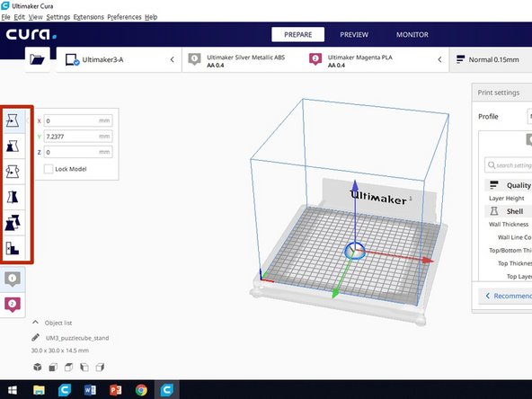The width and height of the screenshot is (532, 399).
Task: Open file with the folder icon
Action: coord(37,59)
